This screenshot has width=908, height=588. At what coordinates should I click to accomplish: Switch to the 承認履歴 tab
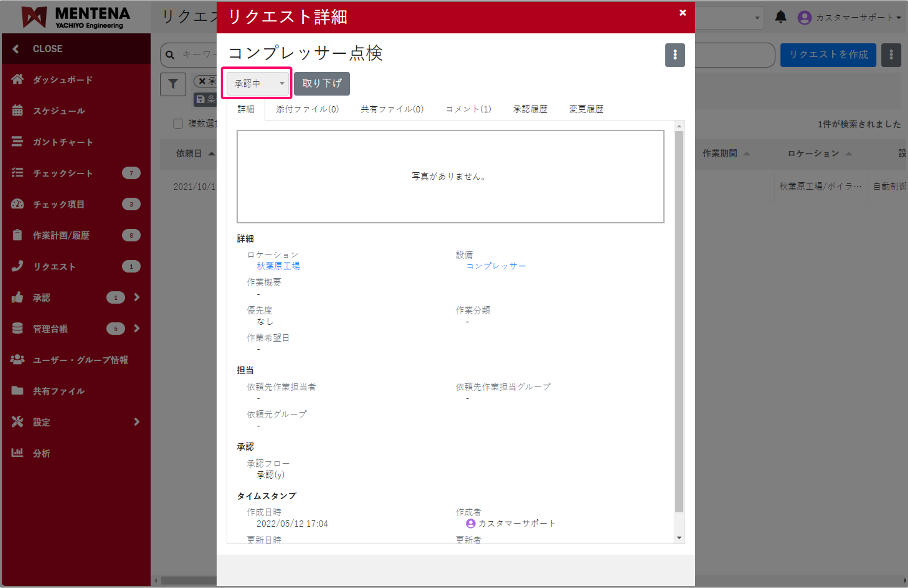(530, 109)
